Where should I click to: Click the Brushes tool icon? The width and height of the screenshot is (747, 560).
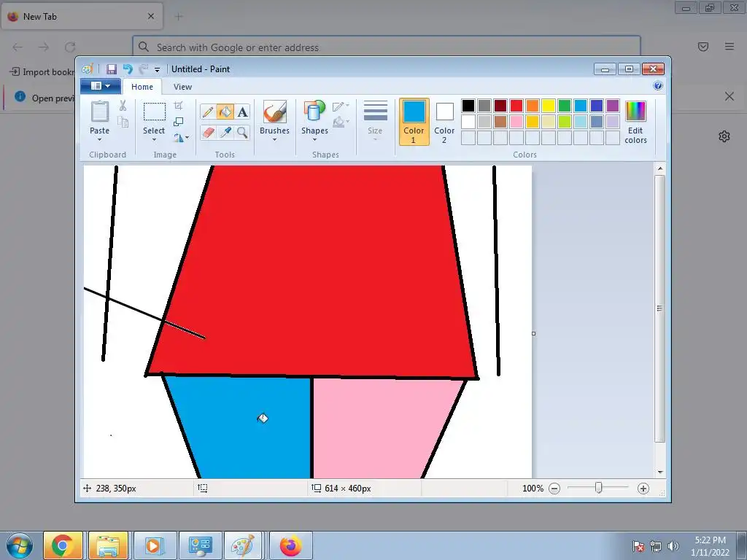coord(274,112)
